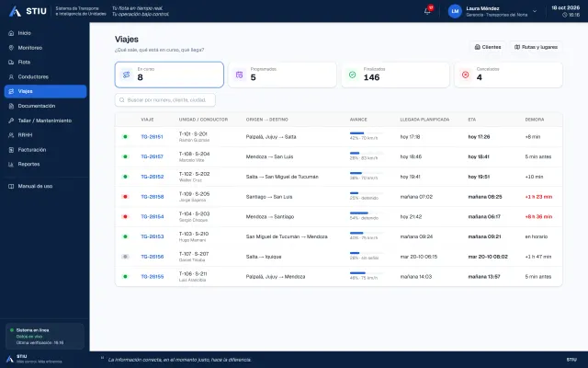The width and height of the screenshot is (588, 368).
Task: Click 'Palpalá, Jujuy → Salta' route cell
Action: (271, 137)
